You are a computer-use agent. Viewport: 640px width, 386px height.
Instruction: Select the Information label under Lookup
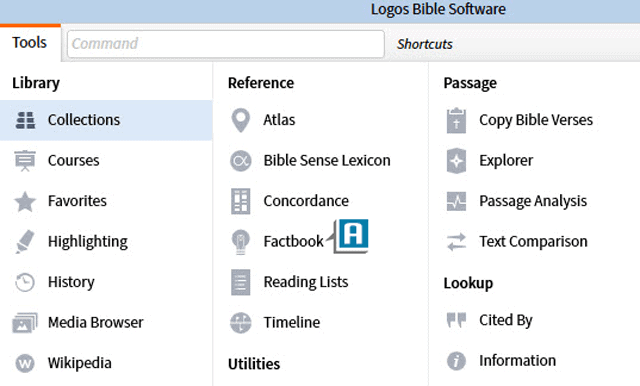pyautogui.click(x=518, y=361)
